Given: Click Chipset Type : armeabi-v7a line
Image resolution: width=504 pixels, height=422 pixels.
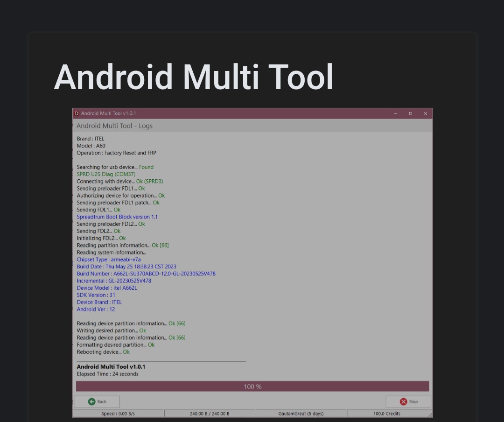Looking at the screenshot, I should click(x=109, y=259).
